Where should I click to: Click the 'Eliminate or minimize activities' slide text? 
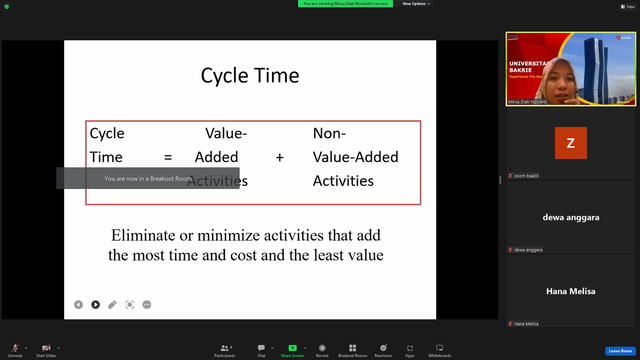point(246,245)
